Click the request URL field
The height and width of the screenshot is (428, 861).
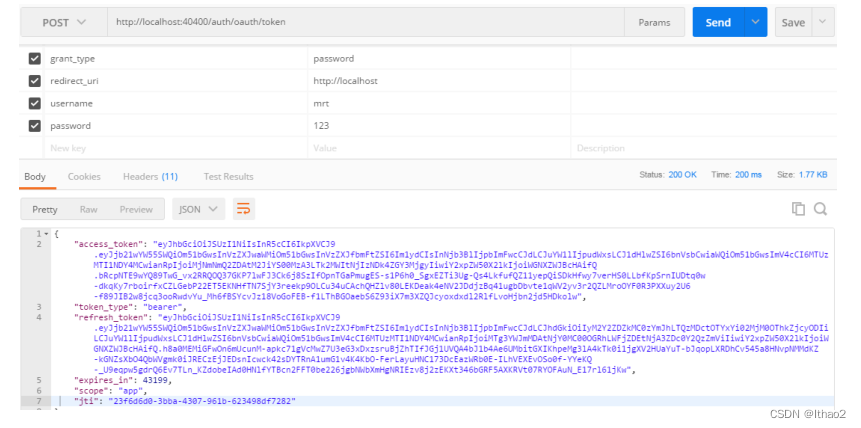pyautogui.click(x=366, y=23)
